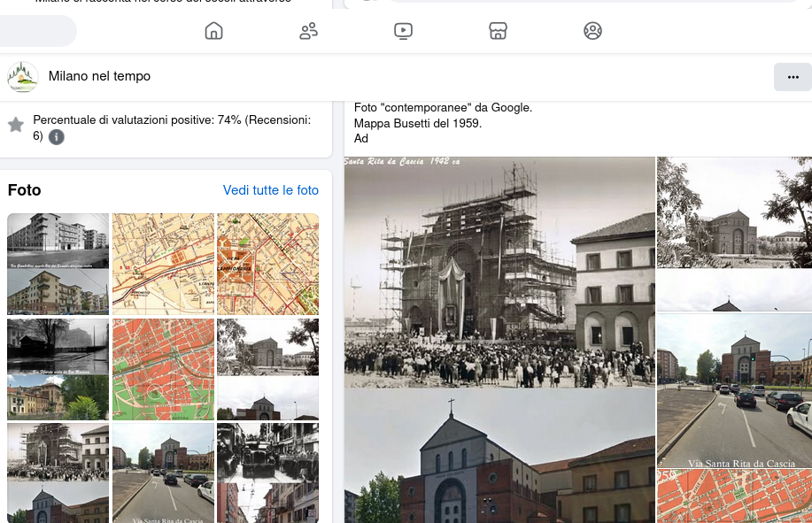This screenshot has height=523, width=812.
Task: Open the yellow street map thumbnail in Foto
Action: (x=163, y=264)
